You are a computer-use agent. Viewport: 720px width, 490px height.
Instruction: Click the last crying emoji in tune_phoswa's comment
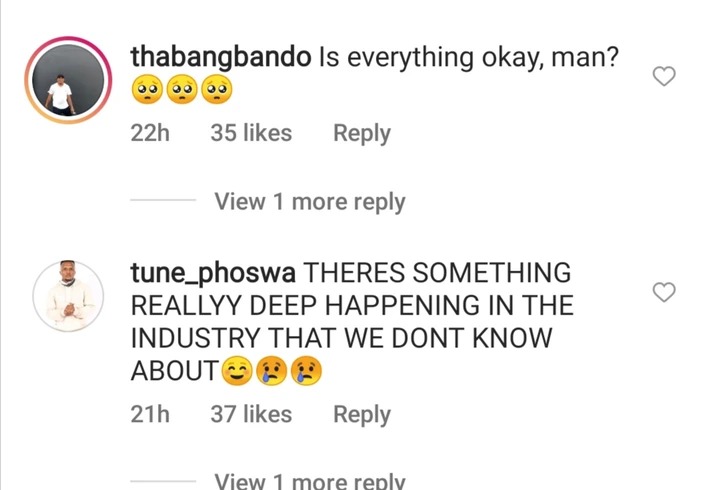pyautogui.click(x=307, y=371)
